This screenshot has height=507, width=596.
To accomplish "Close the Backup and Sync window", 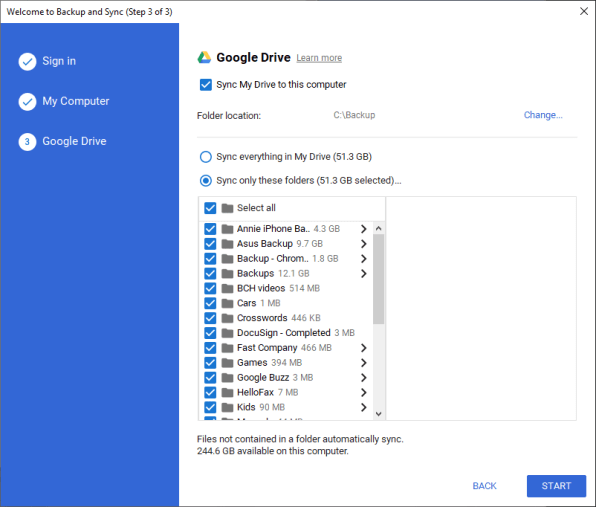I will click(584, 11).
